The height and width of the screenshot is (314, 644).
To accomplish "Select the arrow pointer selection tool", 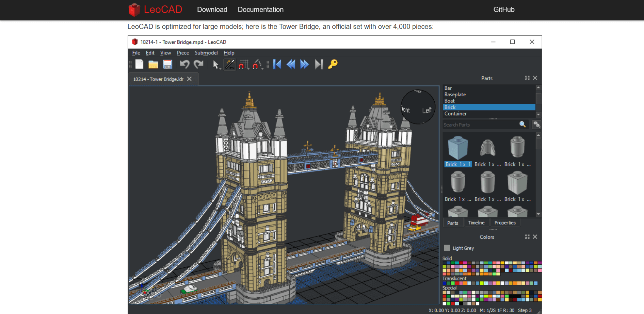I will coord(215,64).
